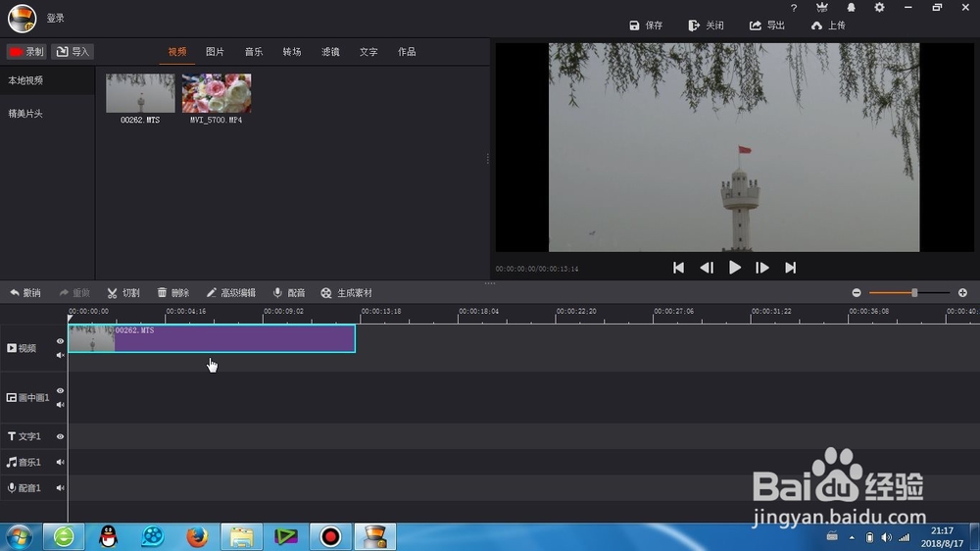Select the 视频 track label
This screenshot has width=980, height=551.
click(x=22, y=348)
